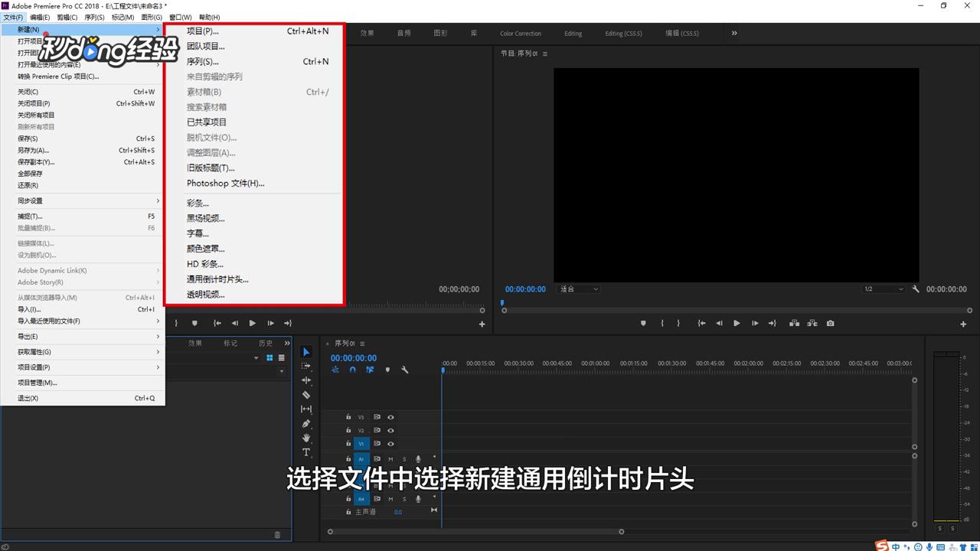Play in the Program Monitor

coord(737,323)
